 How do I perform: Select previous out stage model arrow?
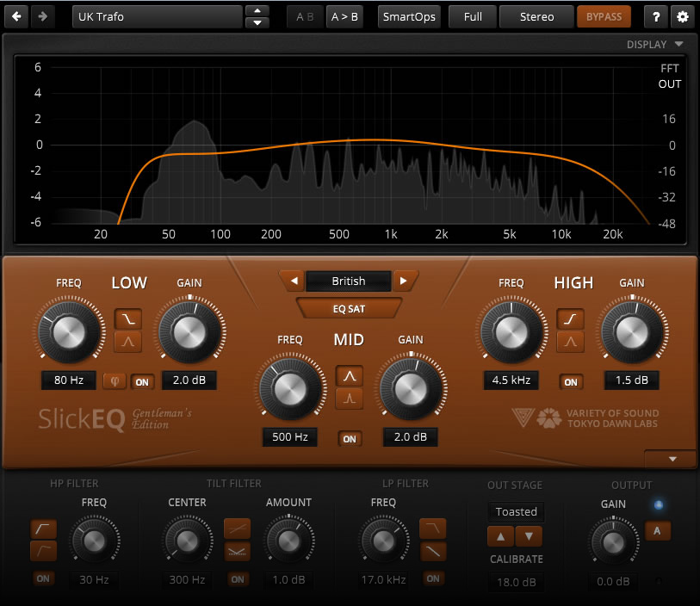coord(501,536)
